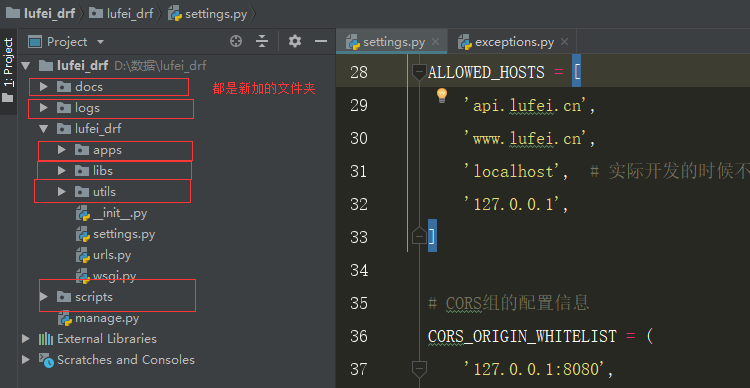Expand the docs folder
750x388 pixels.
pos(44,87)
